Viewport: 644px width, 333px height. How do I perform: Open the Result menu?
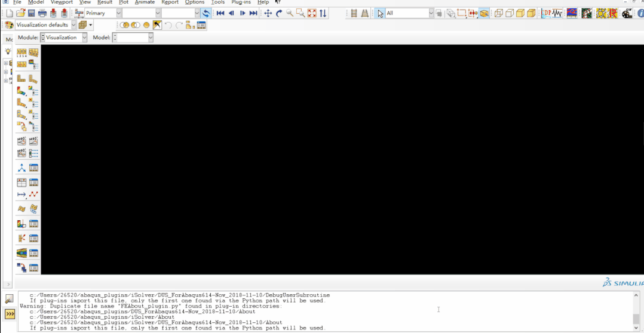pos(105,2)
